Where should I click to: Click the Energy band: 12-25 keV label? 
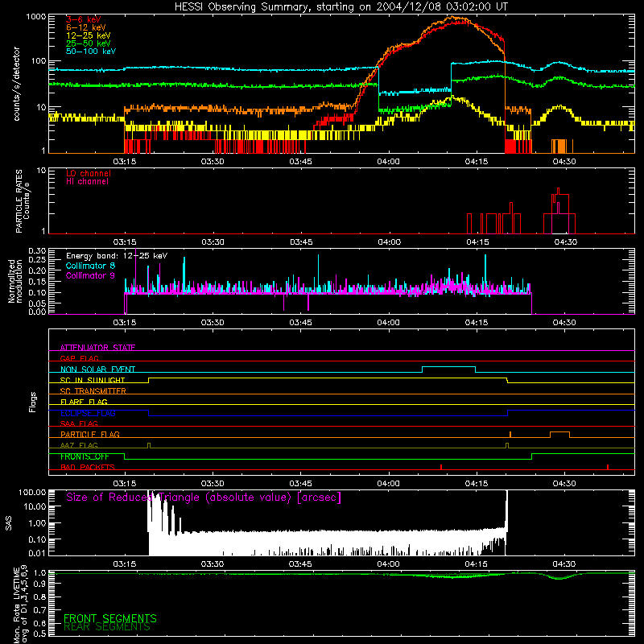tap(117, 256)
